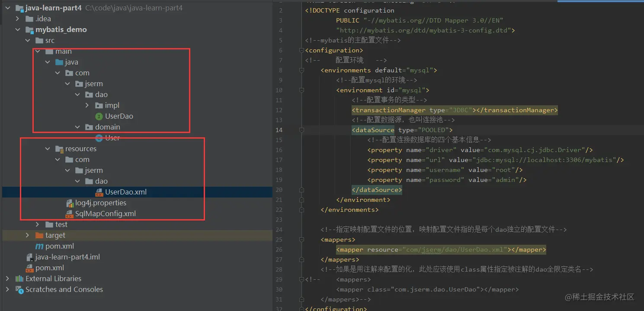
Task: Click the test folder icon
Action: point(49,224)
